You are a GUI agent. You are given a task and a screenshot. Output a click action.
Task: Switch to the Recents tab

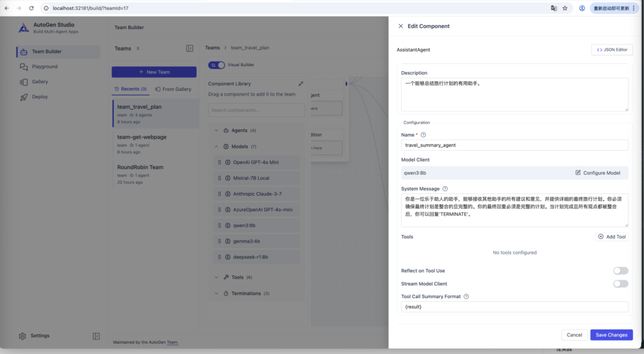coord(131,89)
